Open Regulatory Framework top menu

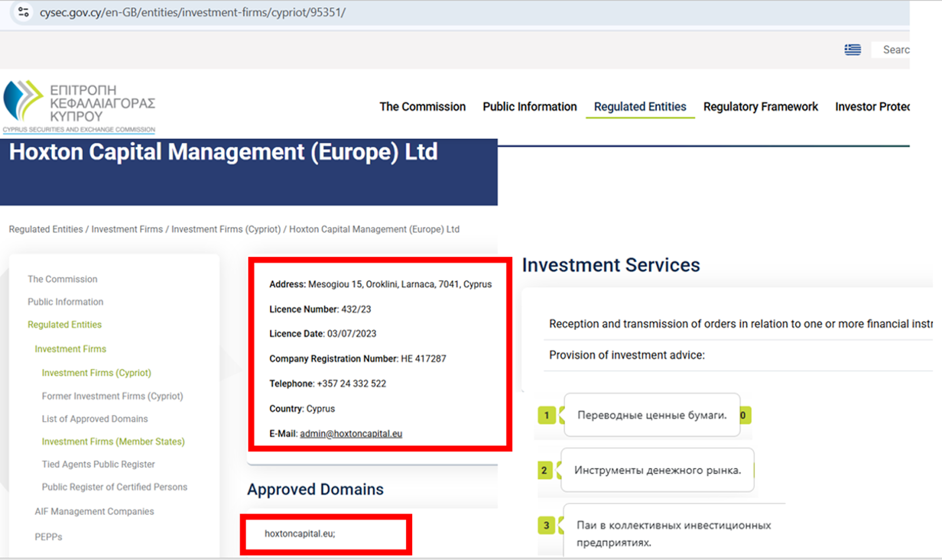tap(761, 106)
